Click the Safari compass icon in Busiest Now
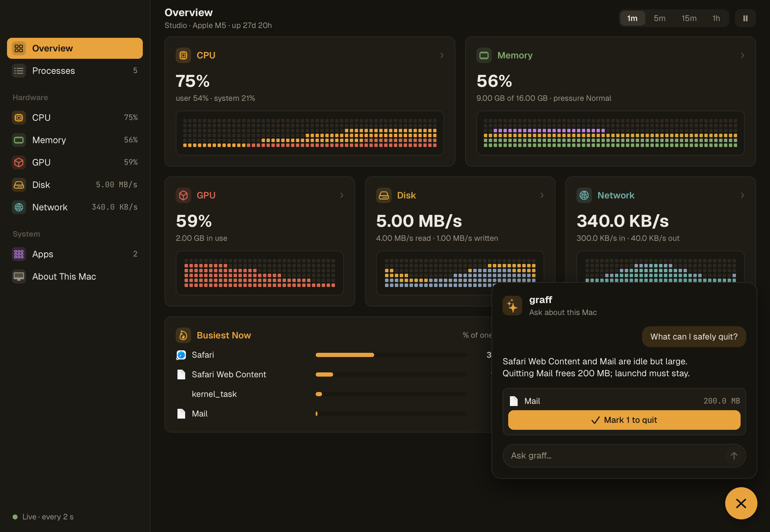770x532 pixels. coord(181,355)
